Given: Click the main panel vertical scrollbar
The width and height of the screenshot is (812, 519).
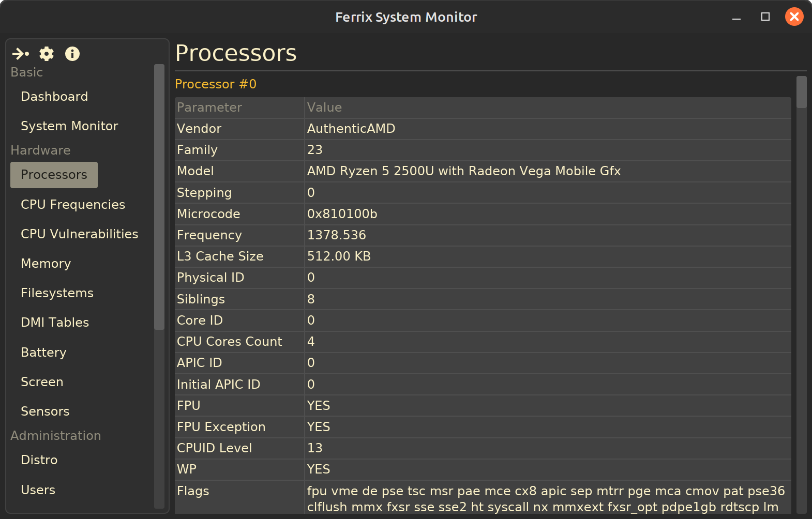Looking at the screenshot, I should pos(801,92).
